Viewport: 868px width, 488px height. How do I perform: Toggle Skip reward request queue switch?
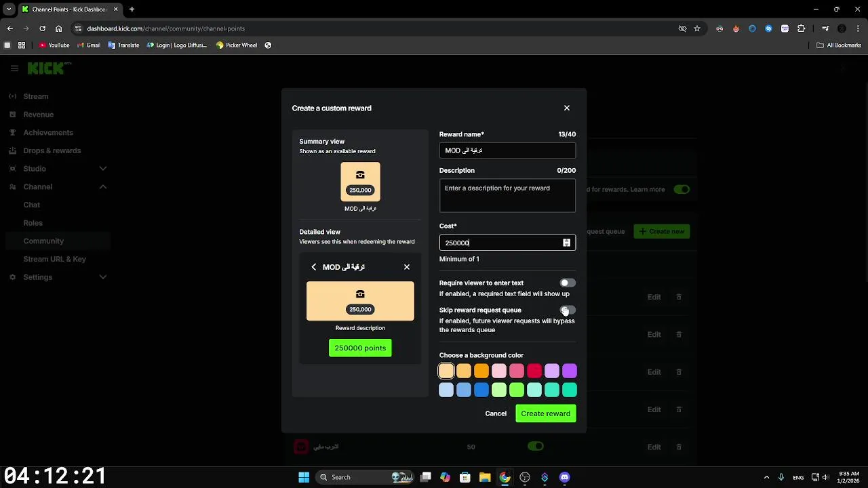tap(568, 310)
